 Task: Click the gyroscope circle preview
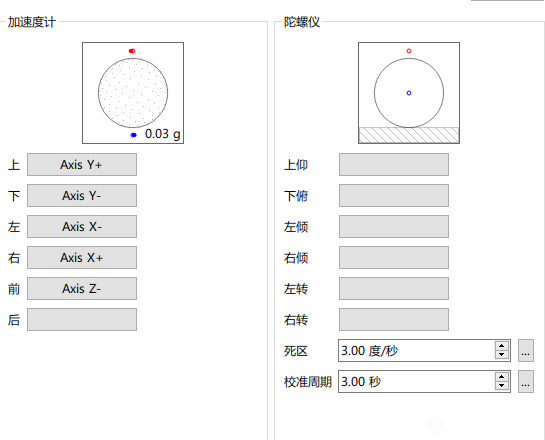coord(409,93)
